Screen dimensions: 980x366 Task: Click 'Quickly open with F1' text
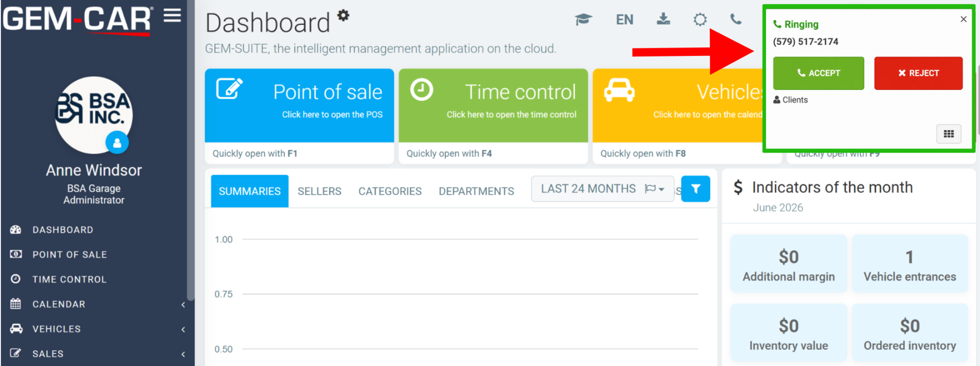(x=255, y=154)
